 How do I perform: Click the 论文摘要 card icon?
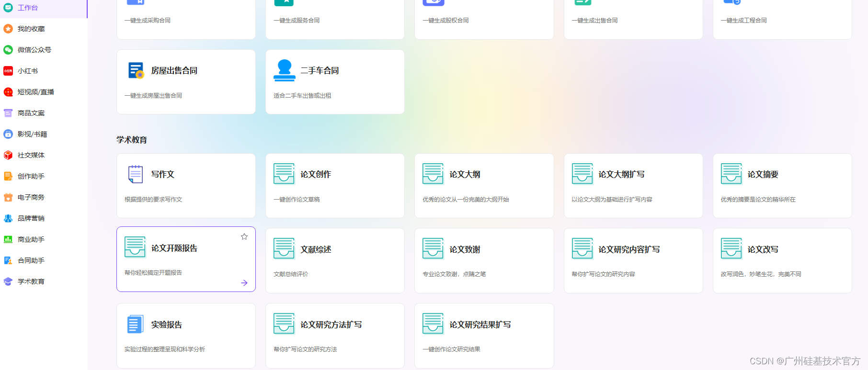point(731,174)
